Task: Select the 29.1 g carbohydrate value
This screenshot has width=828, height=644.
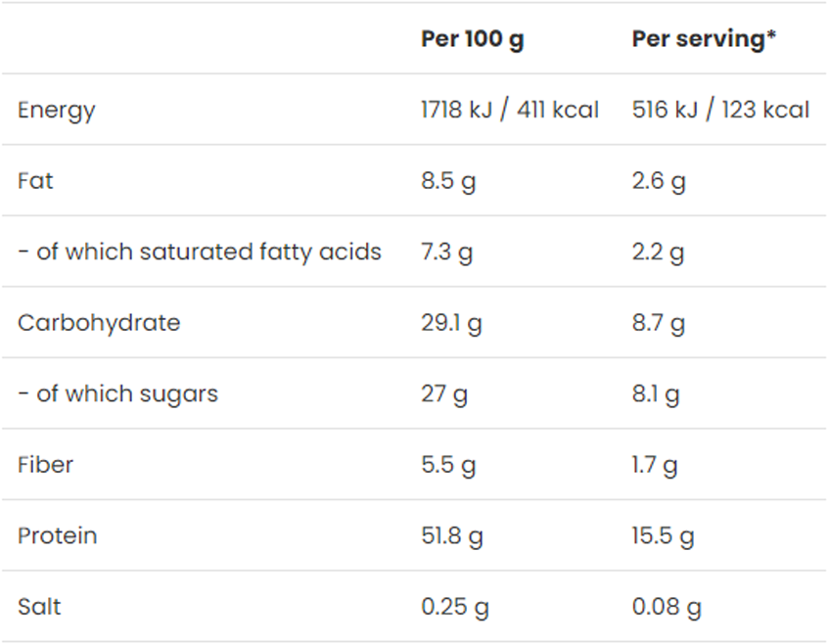Action: point(451,323)
